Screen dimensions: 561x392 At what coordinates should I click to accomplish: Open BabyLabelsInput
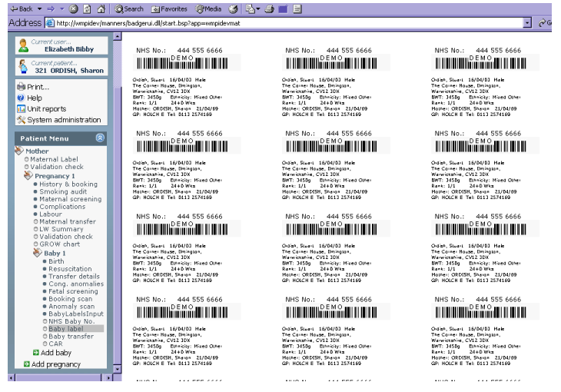(x=76, y=314)
